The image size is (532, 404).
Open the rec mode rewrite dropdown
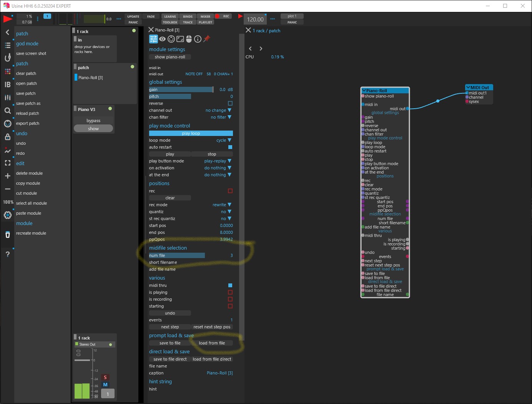click(222, 205)
